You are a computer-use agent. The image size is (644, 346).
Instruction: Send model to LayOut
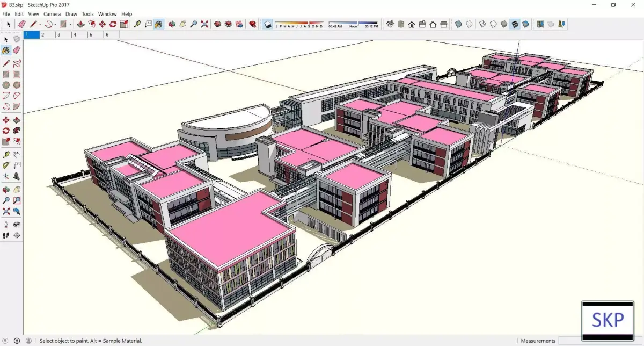tap(239, 24)
